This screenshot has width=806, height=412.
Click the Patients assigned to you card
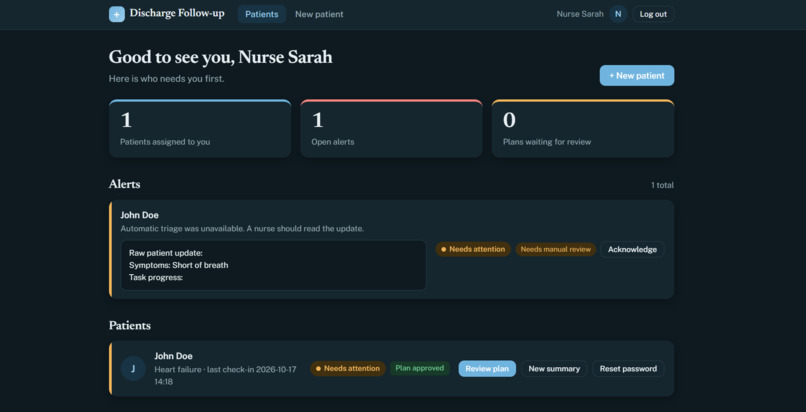[200, 128]
